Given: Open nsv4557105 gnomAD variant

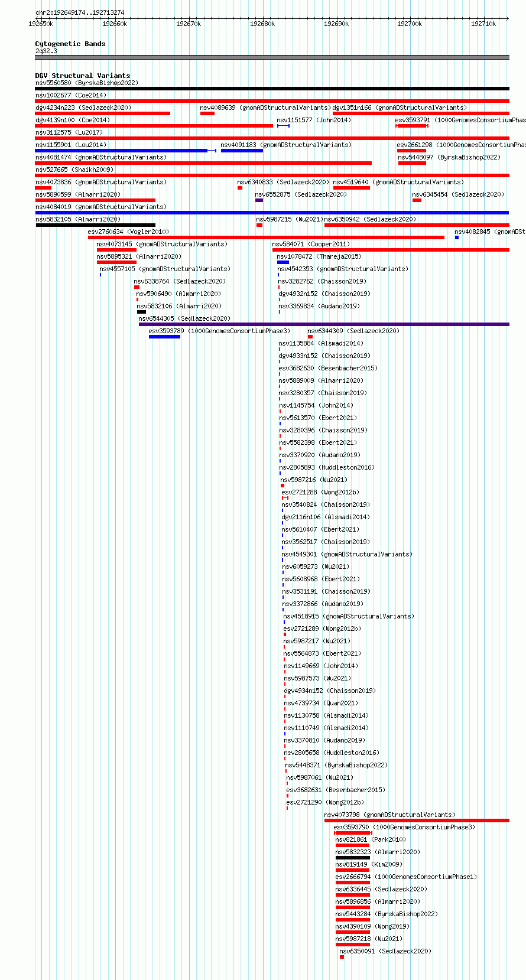Looking at the screenshot, I should [x=165, y=269].
